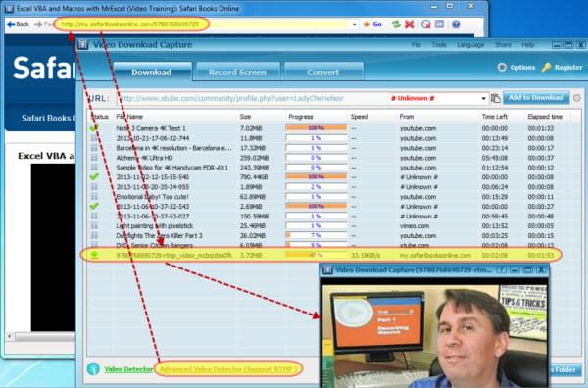Click help button in preview window title bar
The width and height of the screenshot is (588, 388).
501,269
